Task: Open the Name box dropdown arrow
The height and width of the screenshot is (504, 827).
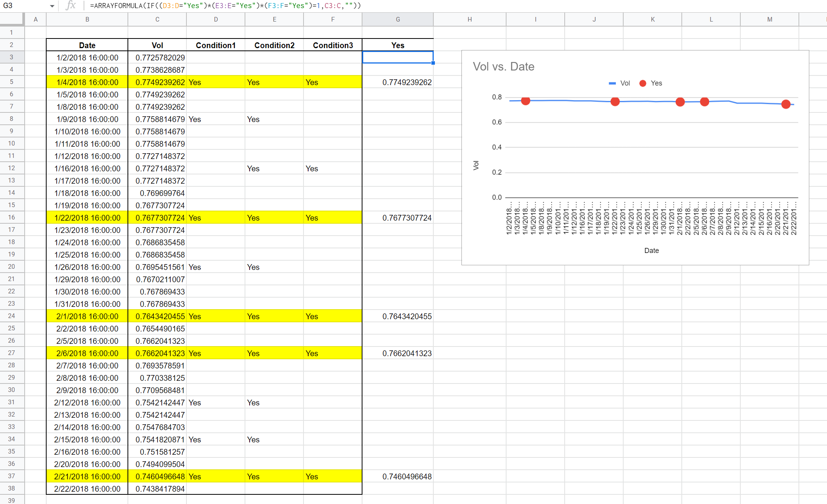Action: pyautogui.click(x=52, y=6)
